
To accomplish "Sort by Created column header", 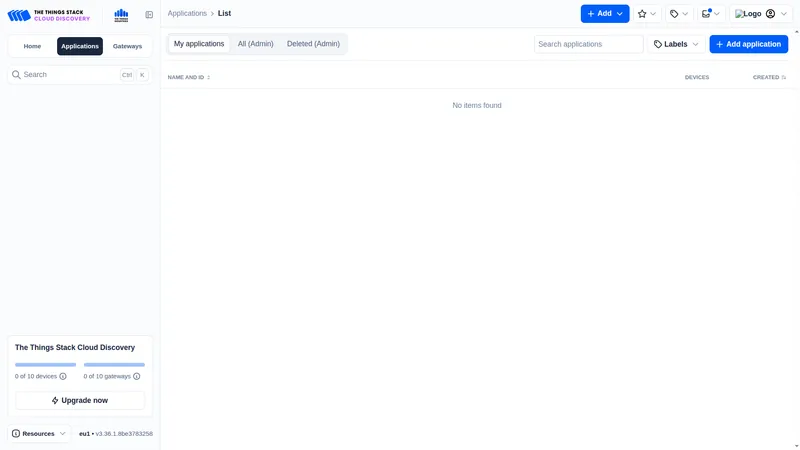I will tap(769, 78).
